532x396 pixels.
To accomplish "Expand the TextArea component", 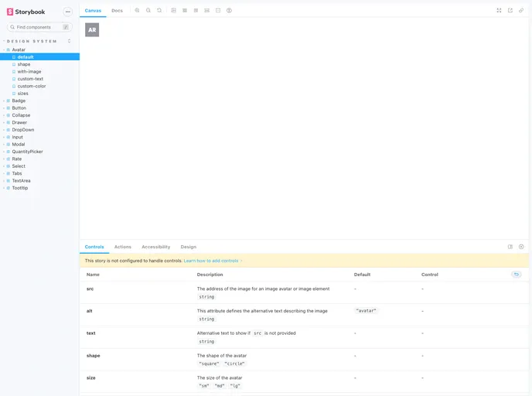I will click(21, 181).
